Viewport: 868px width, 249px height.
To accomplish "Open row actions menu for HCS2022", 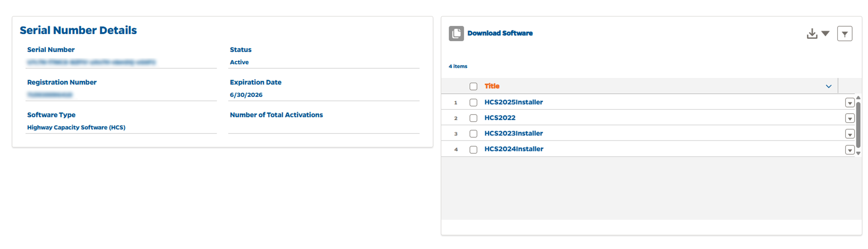I will click(850, 119).
